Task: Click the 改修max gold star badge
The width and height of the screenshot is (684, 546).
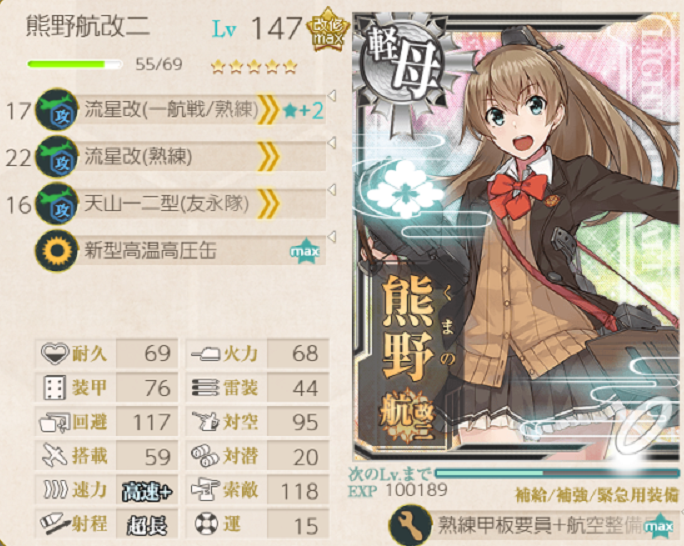Action: [x=328, y=30]
